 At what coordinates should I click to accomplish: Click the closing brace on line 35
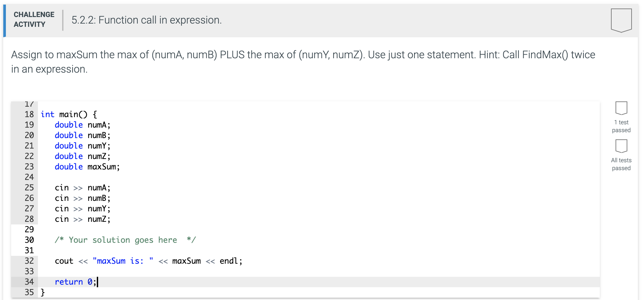[43, 292]
